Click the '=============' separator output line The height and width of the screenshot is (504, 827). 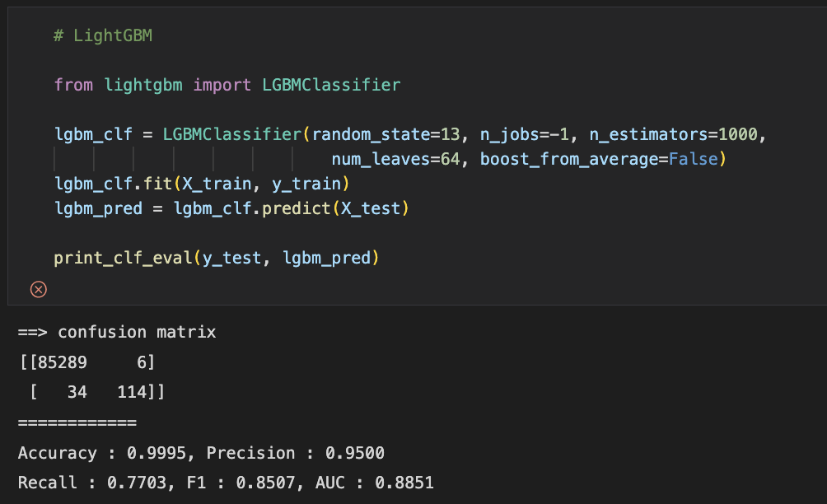point(77,422)
